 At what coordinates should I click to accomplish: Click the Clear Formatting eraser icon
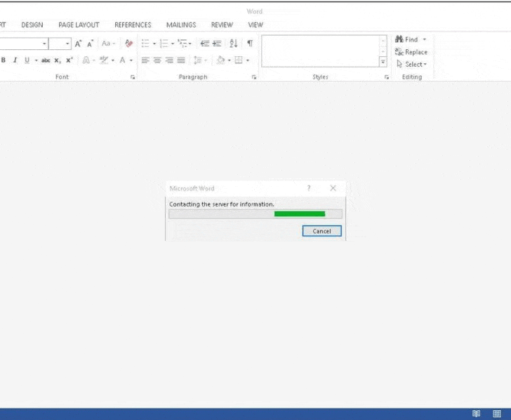128,44
